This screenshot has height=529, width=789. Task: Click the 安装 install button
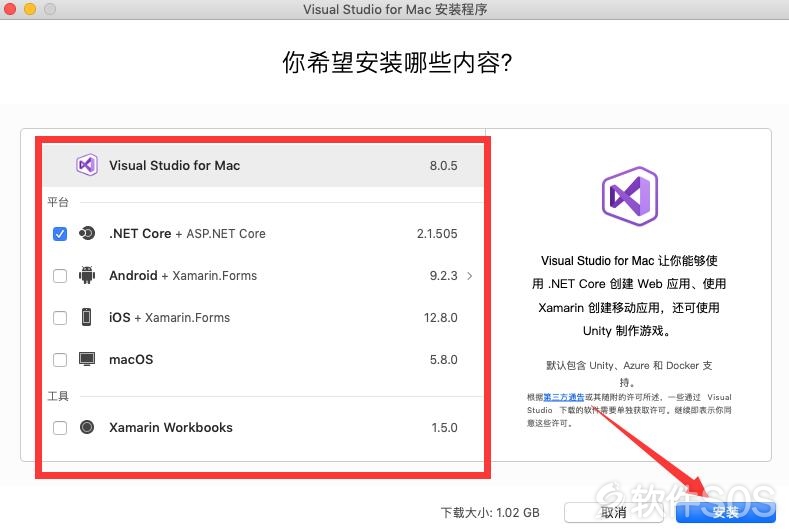(x=725, y=512)
